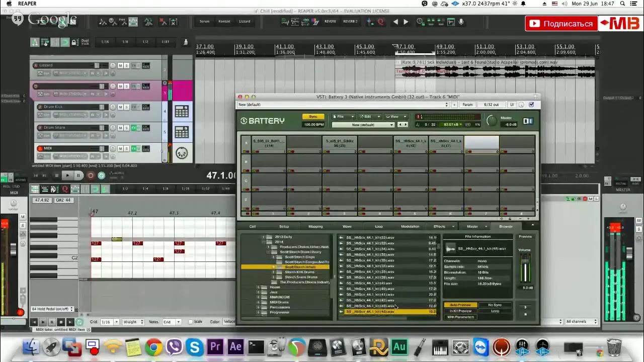This screenshot has height=362, width=644.
Task: Open Premiere Pro from the Dock
Action: [215, 347]
